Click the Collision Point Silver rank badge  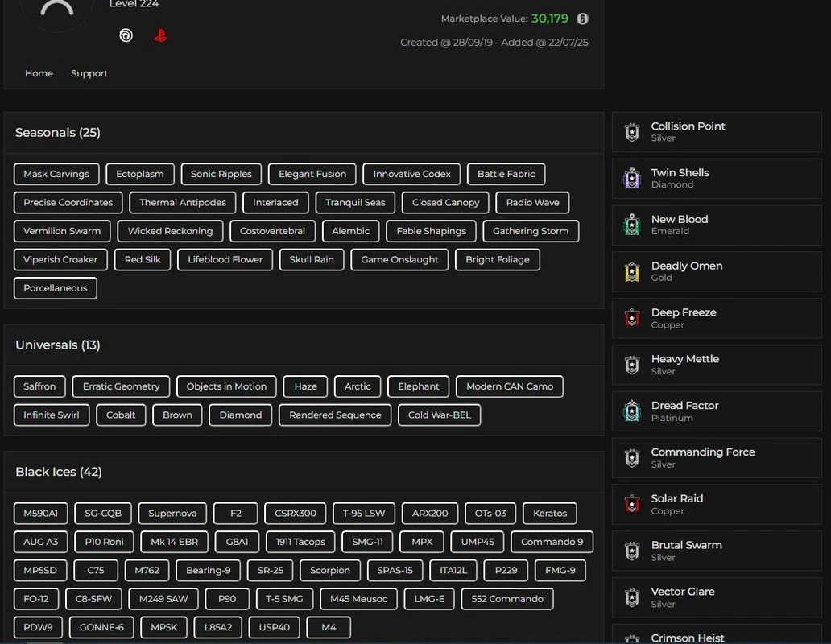(632, 132)
